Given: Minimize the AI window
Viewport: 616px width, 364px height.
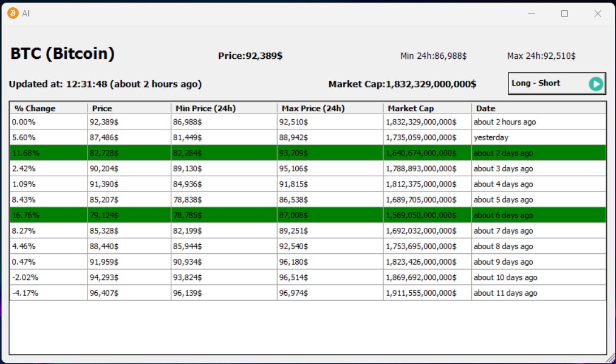Looking at the screenshot, I should coord(532,14).
